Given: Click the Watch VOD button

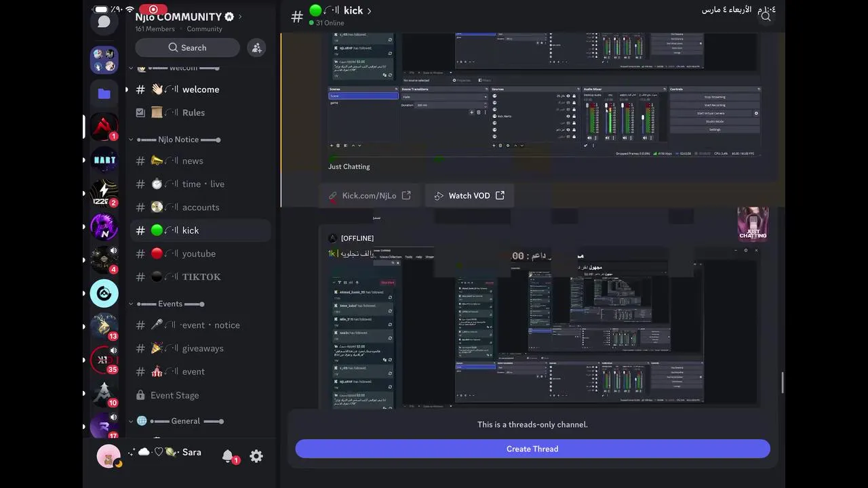Looking at the screenshot, I should 469,195.
